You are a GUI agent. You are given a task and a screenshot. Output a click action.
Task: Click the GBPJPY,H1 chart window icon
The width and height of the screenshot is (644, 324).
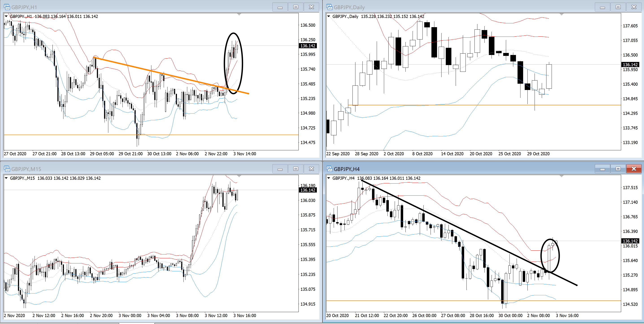7,7
